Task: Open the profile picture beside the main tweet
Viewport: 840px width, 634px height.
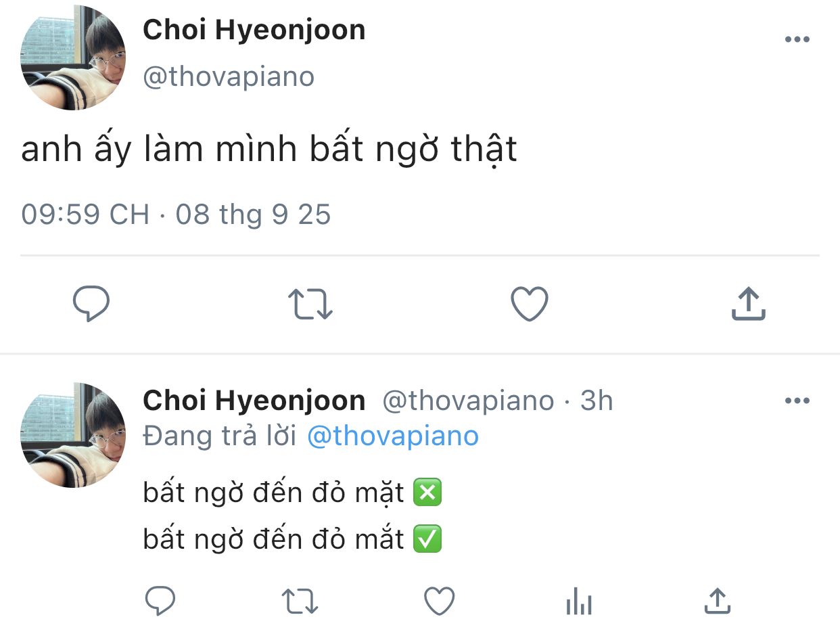Action: pyautogui.click(x=73, y=58)
